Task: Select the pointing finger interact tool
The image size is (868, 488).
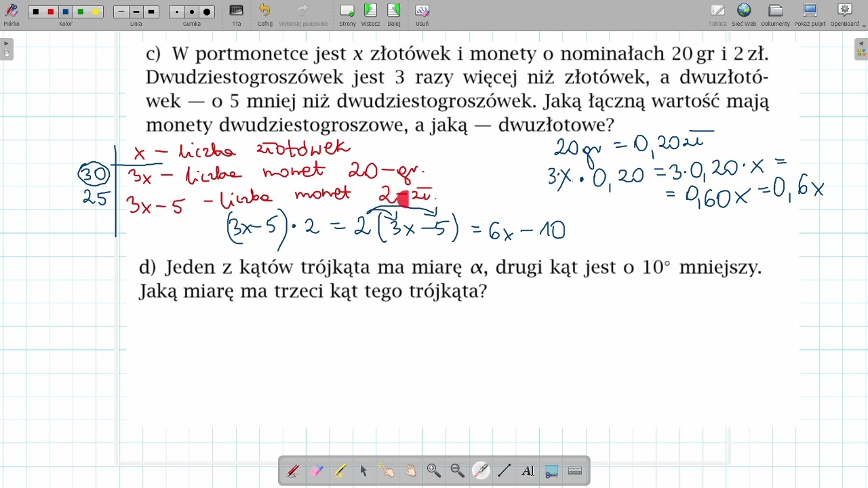Action: coord(387,470)
